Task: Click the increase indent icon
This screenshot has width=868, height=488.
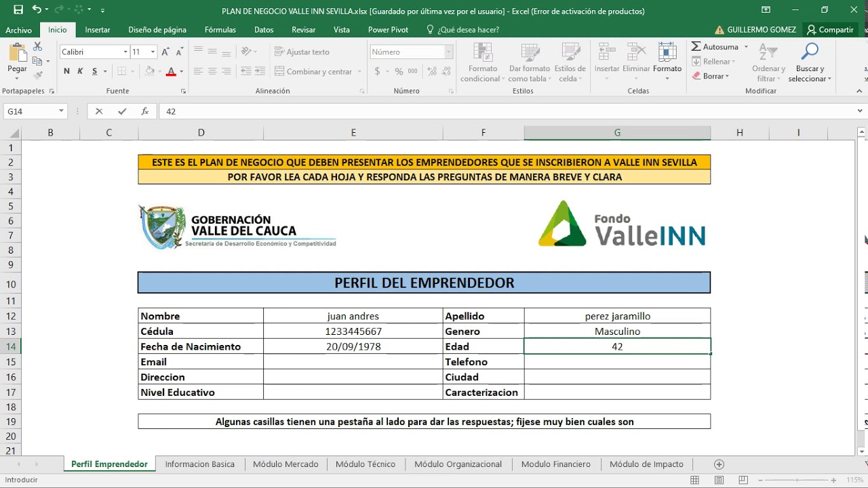Action: click(260, 71)
